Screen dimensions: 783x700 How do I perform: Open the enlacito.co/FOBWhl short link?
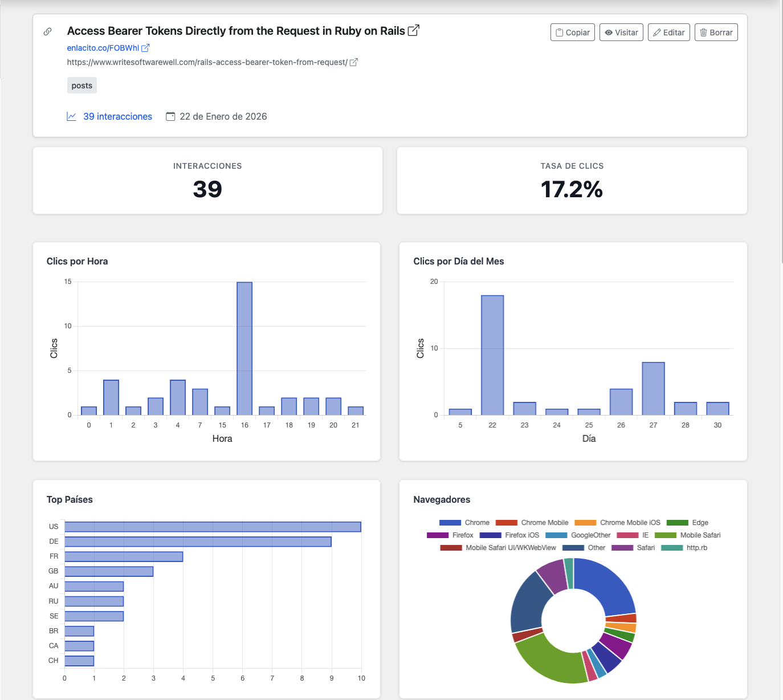click(x=103, y=48)
